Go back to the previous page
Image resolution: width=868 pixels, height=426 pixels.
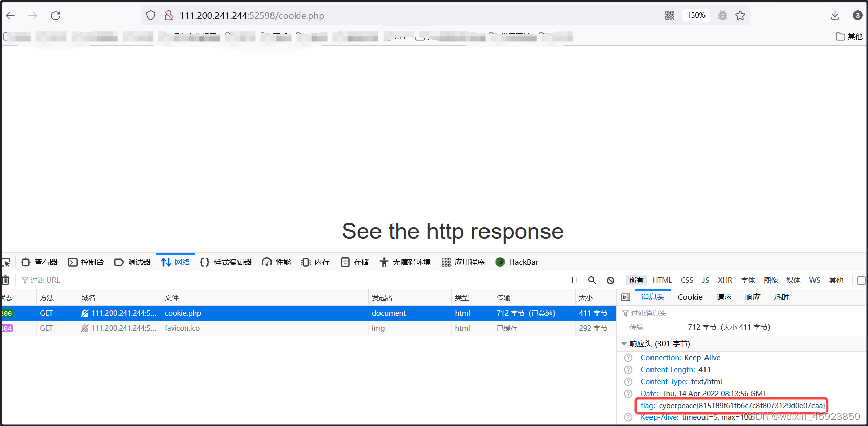coord(10,16)
